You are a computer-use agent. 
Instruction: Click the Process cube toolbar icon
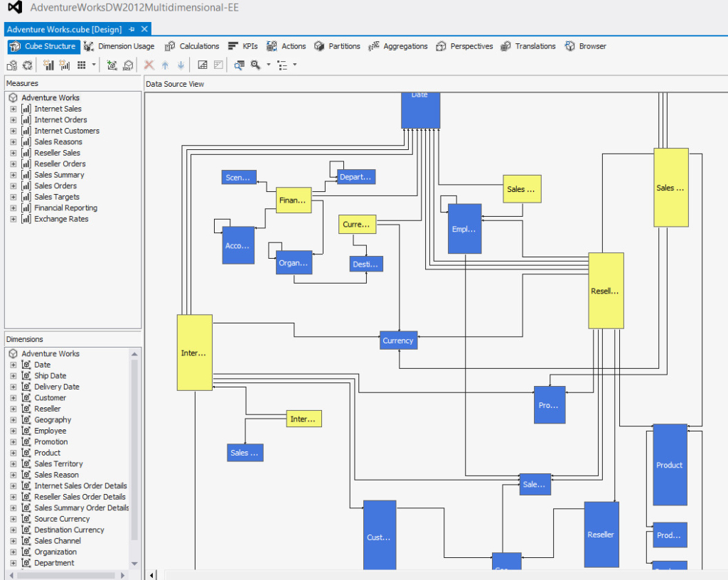click(11, 65)
